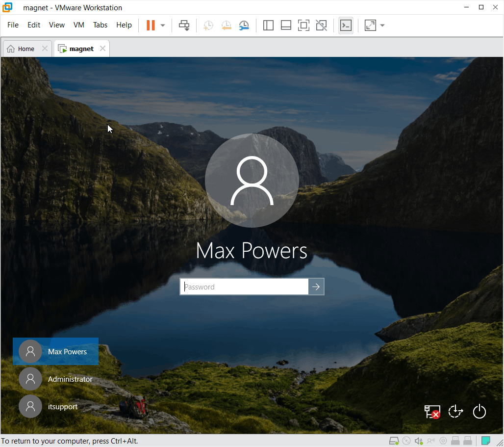This screenshot has width=504, height=447.
Task: Open the Help menu
Action: 124,25
